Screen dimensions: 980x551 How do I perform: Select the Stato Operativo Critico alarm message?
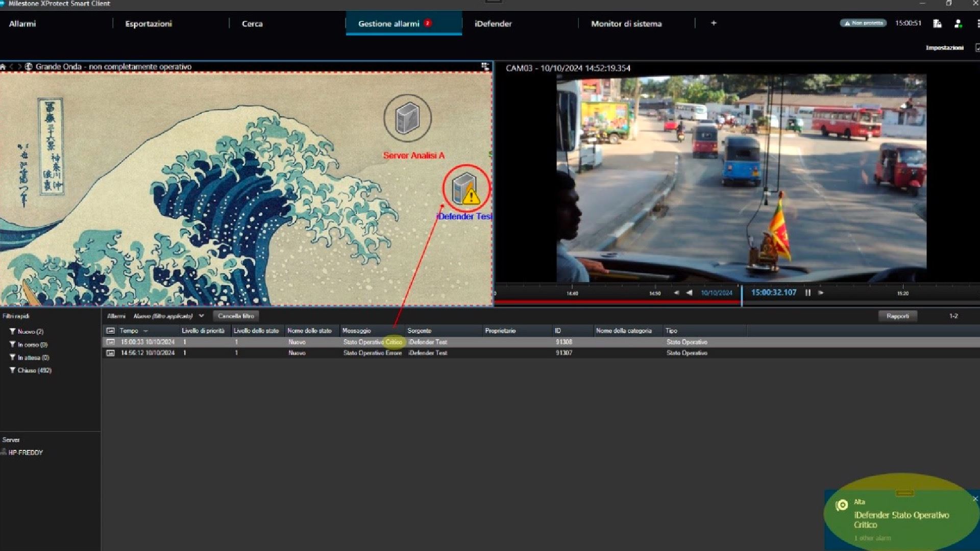coord(373,342)
